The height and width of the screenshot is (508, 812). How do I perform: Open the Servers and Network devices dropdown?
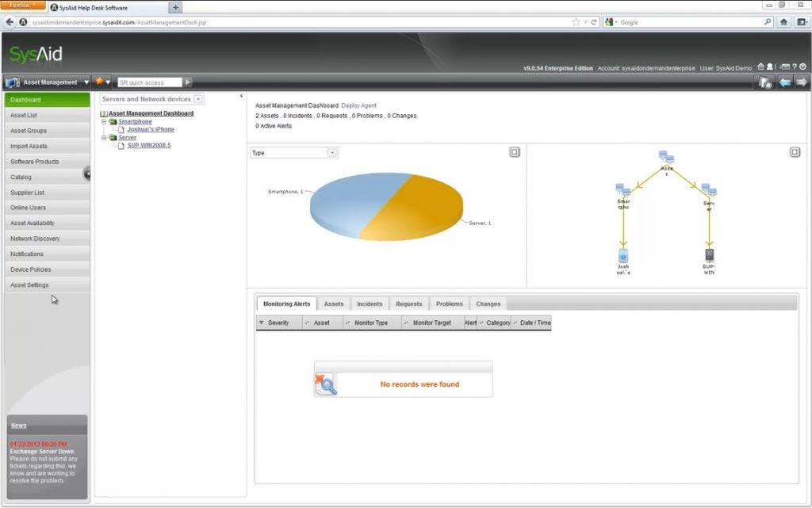tap(198, 99)
